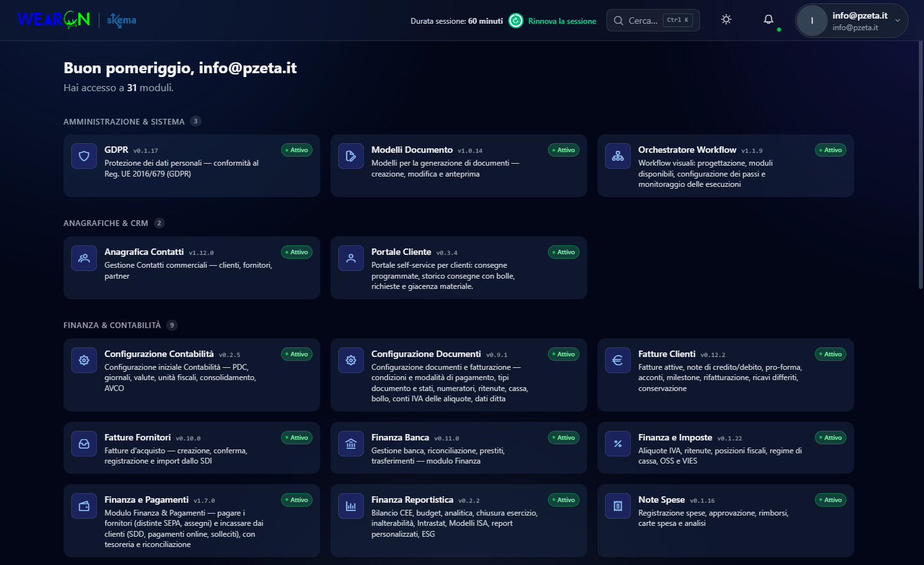This screenshot has height=565, width=924.
Task: Click the page vertical scrollbar
Action: tap(921, 165)
